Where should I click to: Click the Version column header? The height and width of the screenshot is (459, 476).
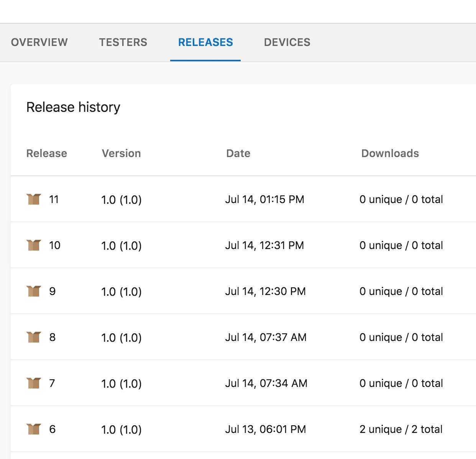click(x=121, y=153)
